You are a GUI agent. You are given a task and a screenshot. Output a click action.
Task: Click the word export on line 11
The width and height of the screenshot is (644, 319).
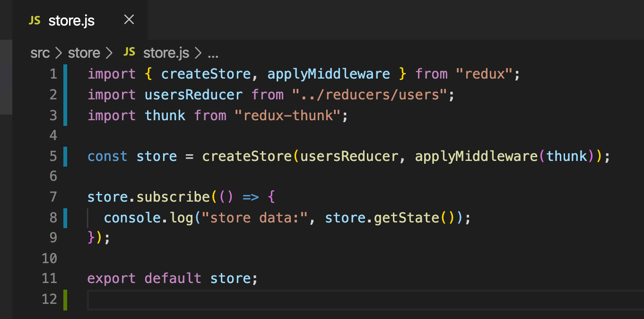(x=111, y=278)
